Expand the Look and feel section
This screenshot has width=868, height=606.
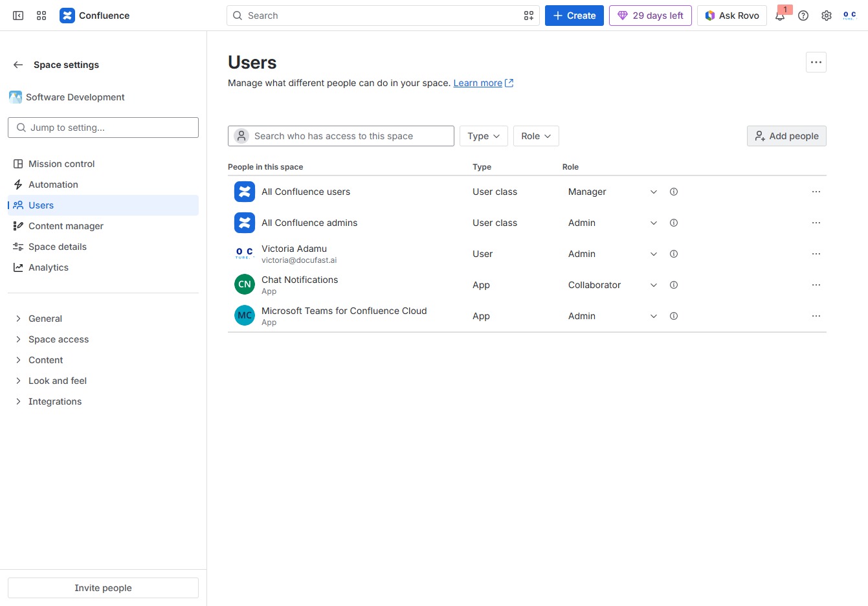[x=103, y=381]
